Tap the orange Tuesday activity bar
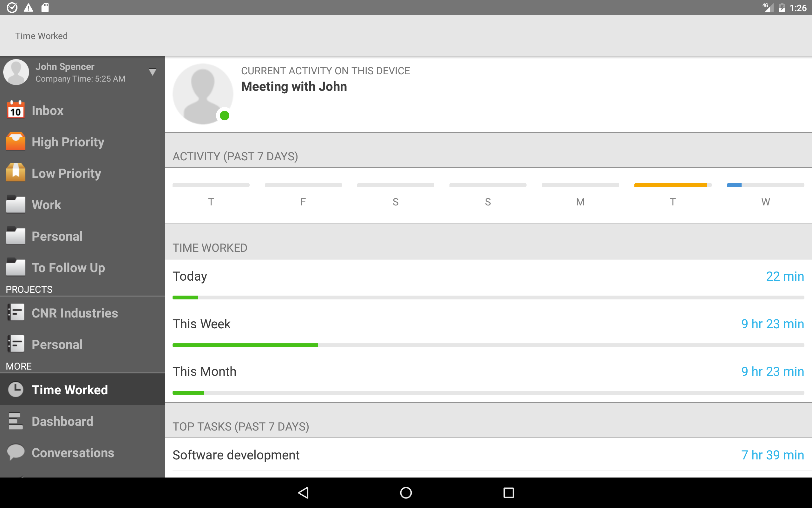 671,185
